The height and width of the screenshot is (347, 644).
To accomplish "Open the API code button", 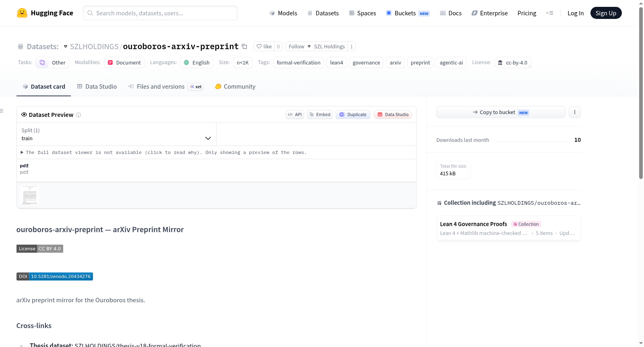I will click(295, 114).
